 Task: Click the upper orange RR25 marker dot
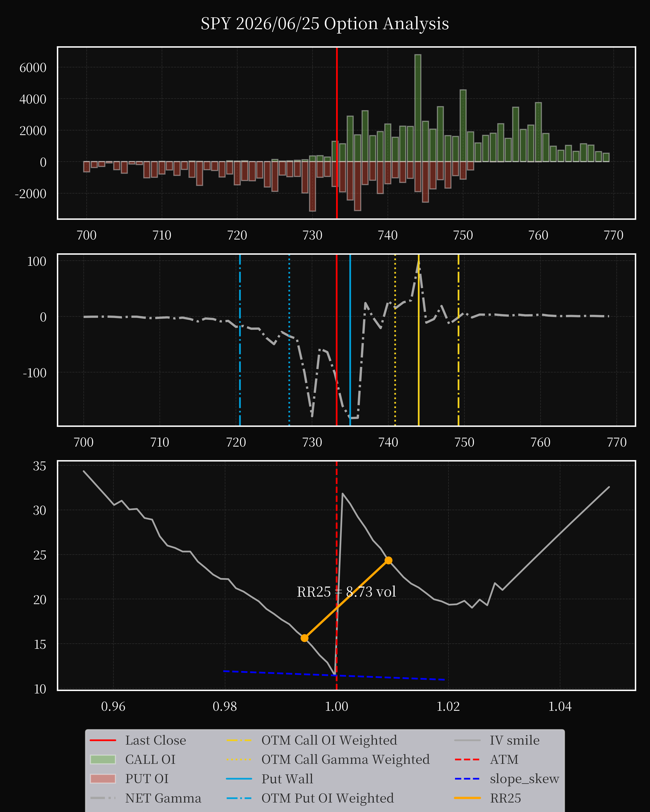tap(388, 561)
